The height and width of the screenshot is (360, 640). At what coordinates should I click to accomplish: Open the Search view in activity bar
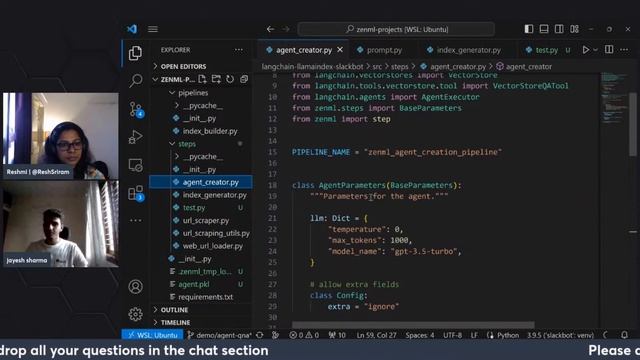point(136,80)
